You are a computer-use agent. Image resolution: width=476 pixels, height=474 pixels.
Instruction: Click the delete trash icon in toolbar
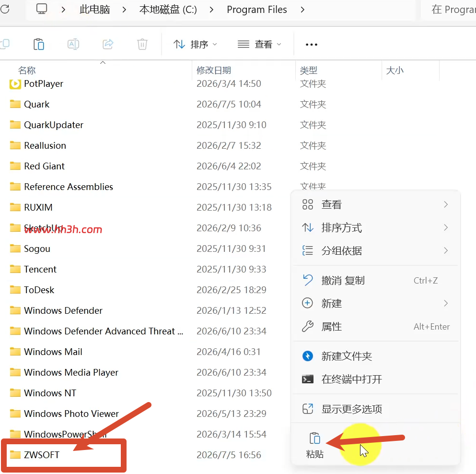(142, 44)
